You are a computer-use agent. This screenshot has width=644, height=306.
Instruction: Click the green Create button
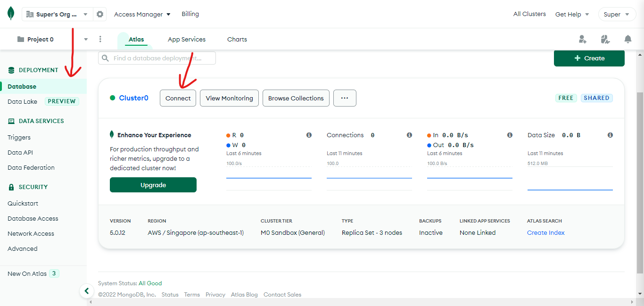coord(589,58)
